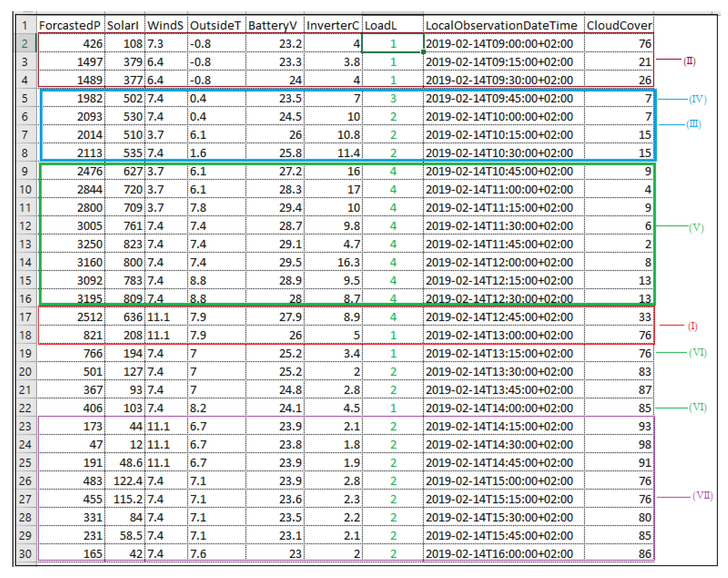Select row header number 5
Viewport: 728px width, 578px height.
point(26,98)
